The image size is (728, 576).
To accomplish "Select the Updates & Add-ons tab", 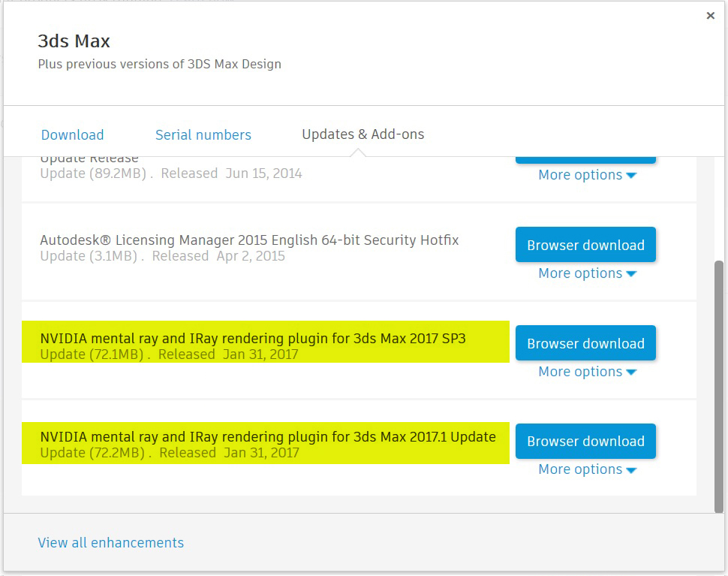I will click(362, 134).
